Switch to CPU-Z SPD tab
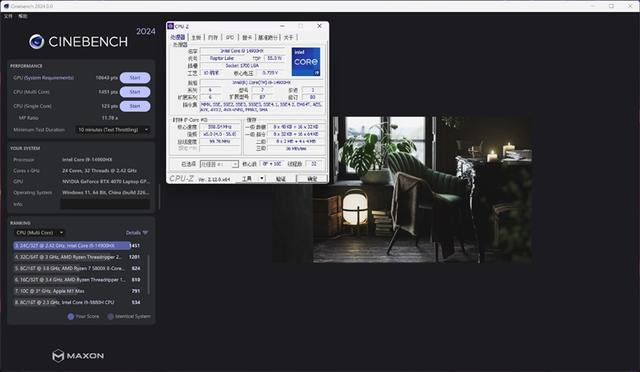Viewport: 640px width, 372px height. coord(230,37)
